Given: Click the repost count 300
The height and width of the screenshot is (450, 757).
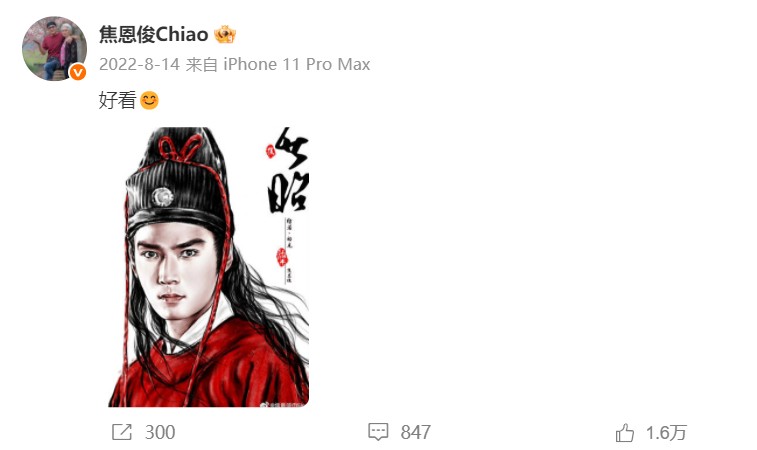Looking at the screenshot, I should (160, 432).
